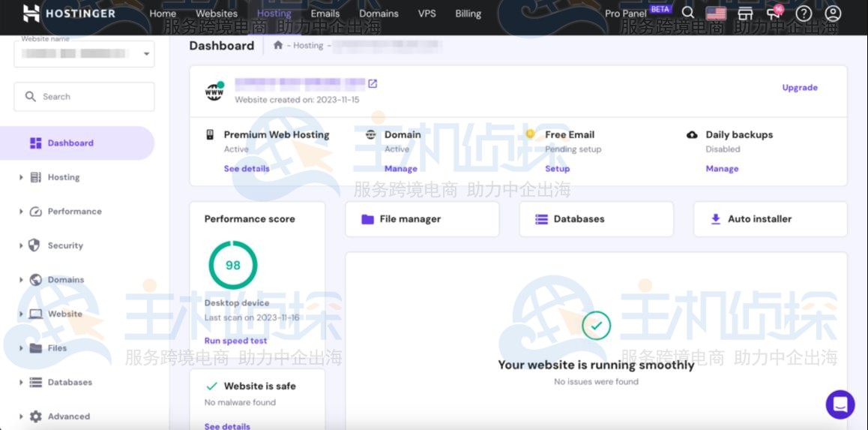The image size is (868, 430).
Task: Open the user account profile icon
Action: tap(833, 14)
